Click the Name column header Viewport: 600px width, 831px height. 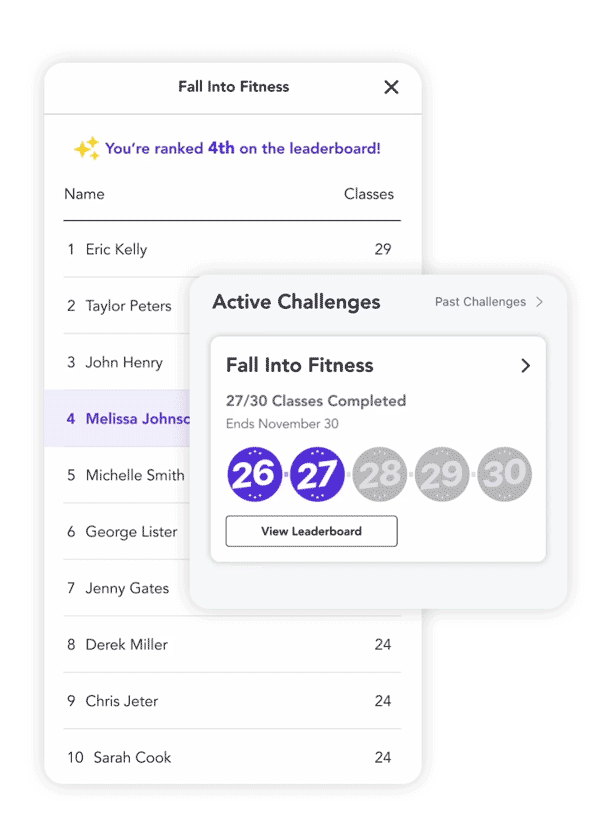coord(84,194)
